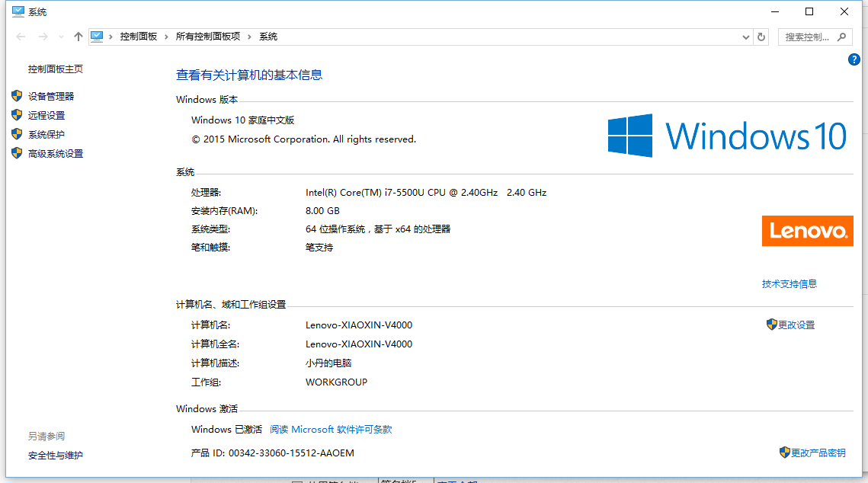Expand chevron before 控制面板 breadcrumb

click(111, 37)
